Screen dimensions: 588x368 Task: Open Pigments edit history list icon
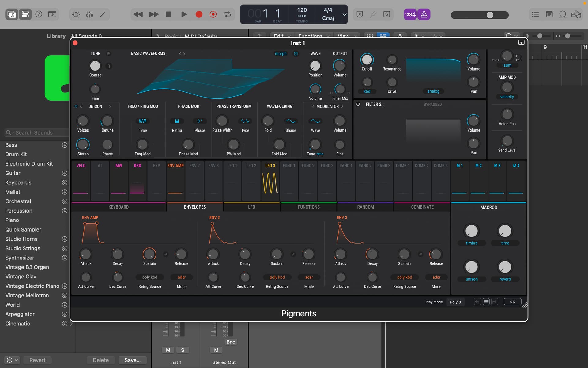click(486, 302)
